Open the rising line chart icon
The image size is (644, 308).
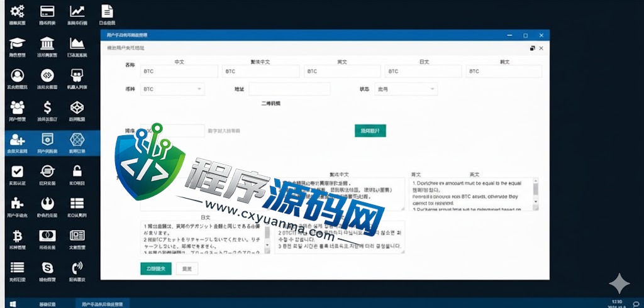click(77, 11)
